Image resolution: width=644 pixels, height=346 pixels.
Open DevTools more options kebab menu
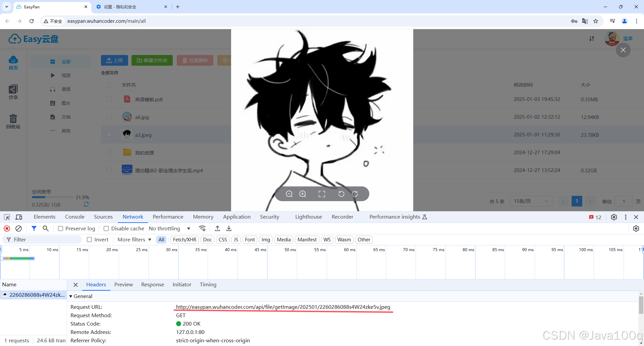click(x=626, y=217)
